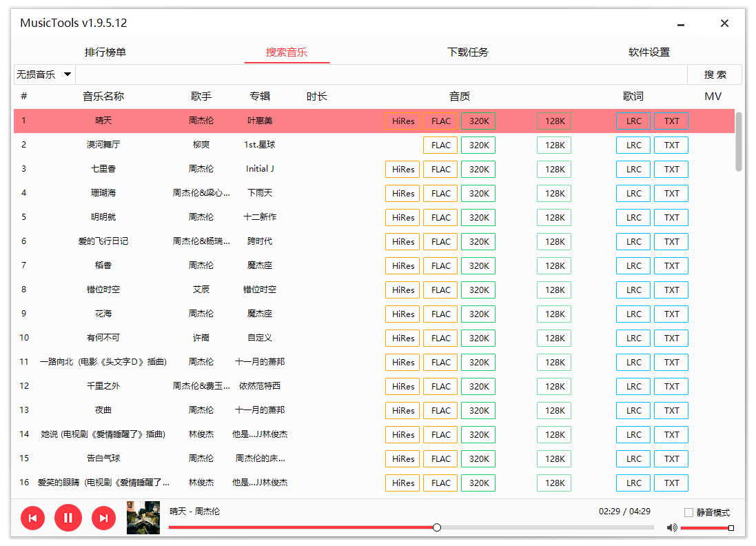Skip to the next track

tap(104, 518)
